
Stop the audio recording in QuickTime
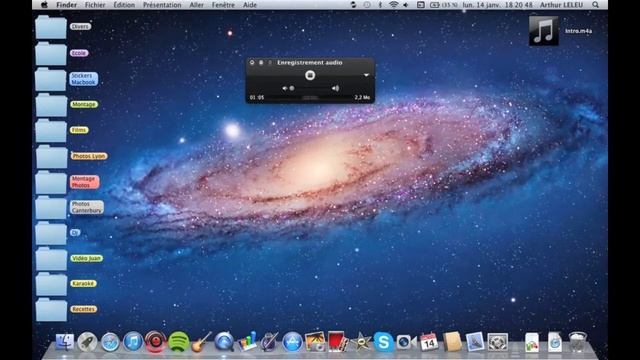point(310,75)
